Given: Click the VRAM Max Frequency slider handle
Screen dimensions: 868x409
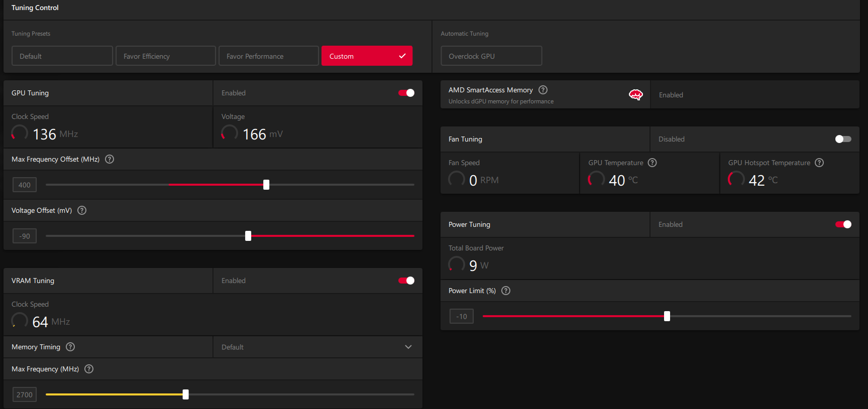Looking at the screenshot, I should coord(186,394).
